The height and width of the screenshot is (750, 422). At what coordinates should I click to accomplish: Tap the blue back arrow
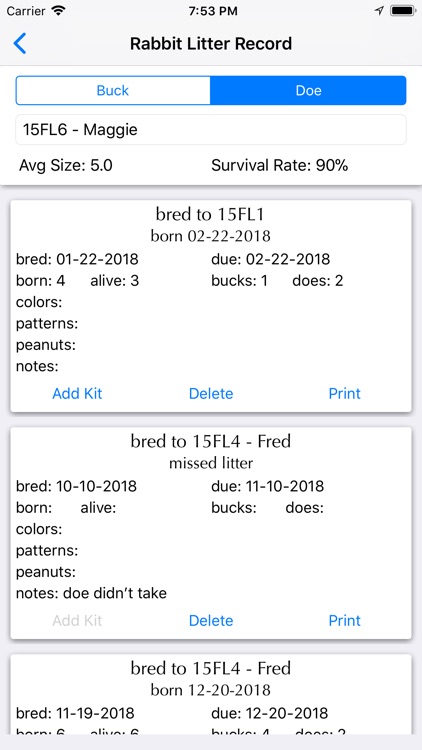pos(20,44)
